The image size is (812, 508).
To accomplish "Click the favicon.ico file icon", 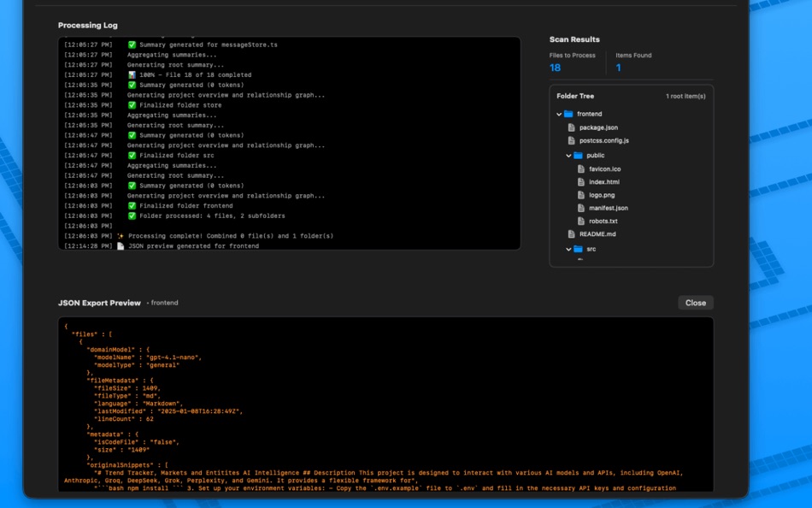I will tap(580, 169).
